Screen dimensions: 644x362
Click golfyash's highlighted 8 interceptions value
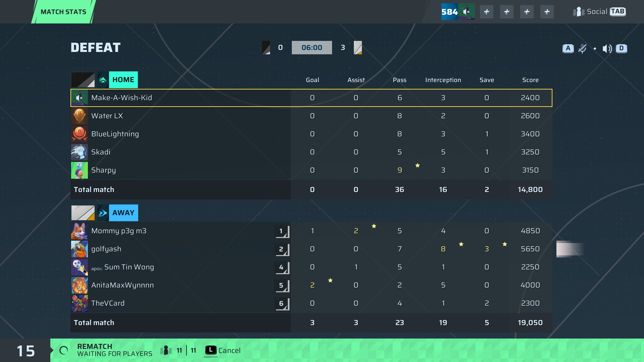(443, 249)
